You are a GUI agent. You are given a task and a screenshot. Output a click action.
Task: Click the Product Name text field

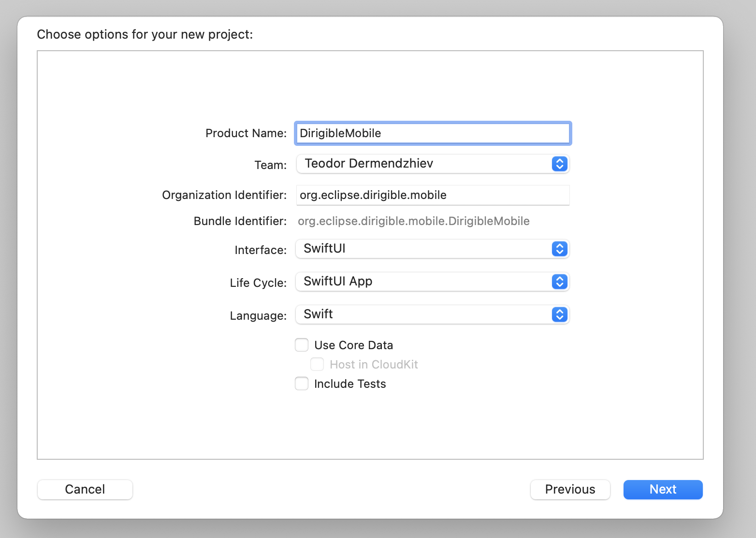pyautogui.click(x=433, y=133)
